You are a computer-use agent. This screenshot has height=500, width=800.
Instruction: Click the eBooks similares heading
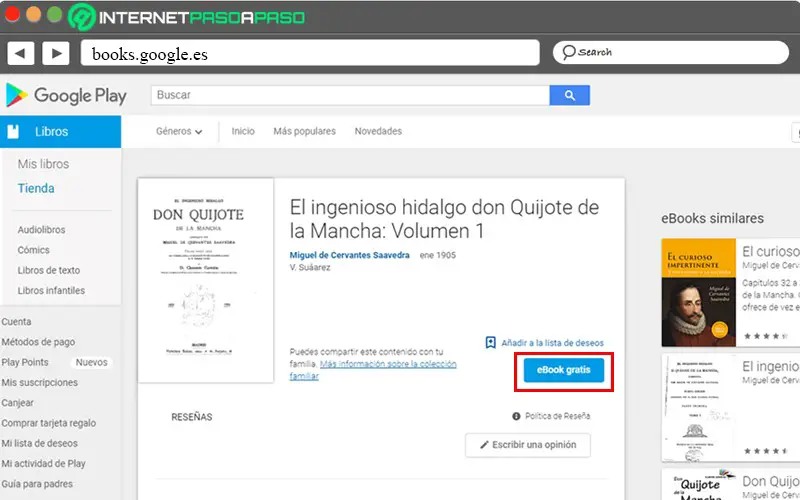coord(712,218)
